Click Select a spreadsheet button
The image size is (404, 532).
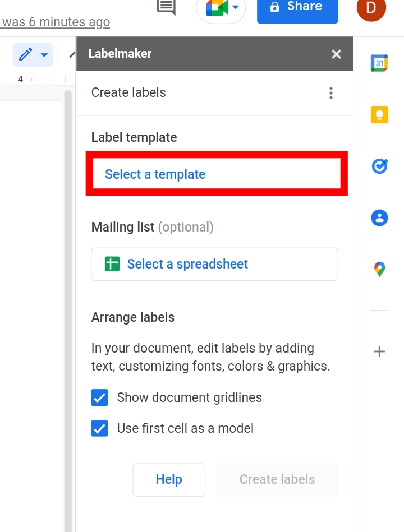pyautogui.click(x=214, y=264)
